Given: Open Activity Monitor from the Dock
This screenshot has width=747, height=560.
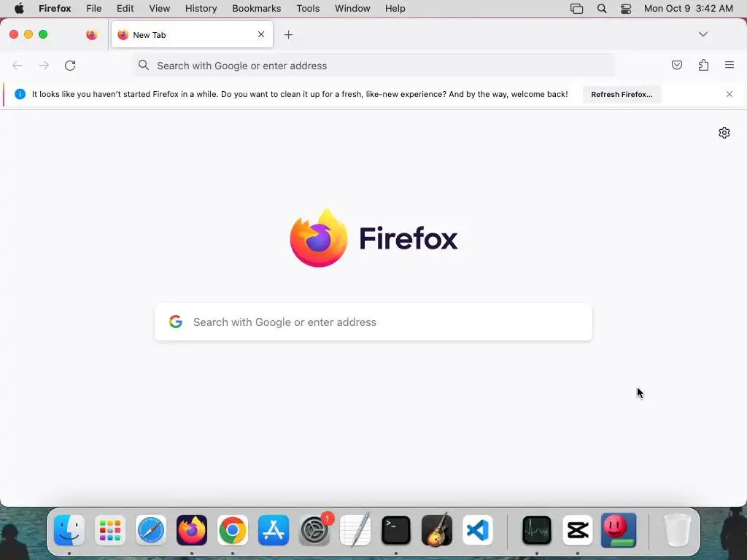Looking at the screenshot, I should 537,530.
